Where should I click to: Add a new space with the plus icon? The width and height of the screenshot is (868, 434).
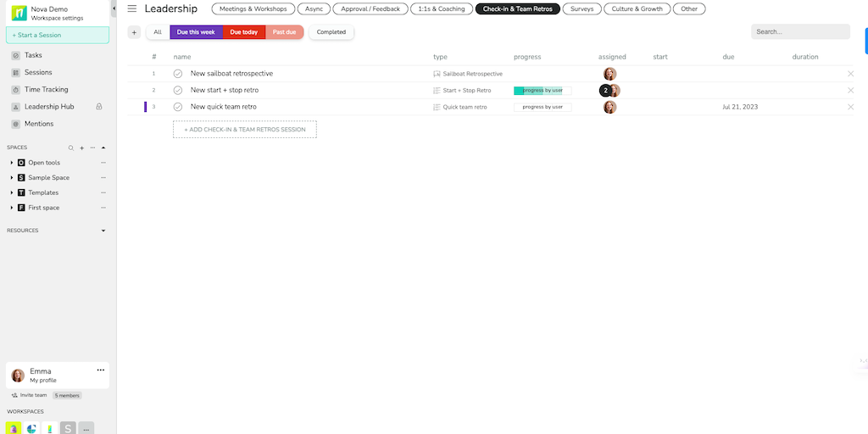tap(82, 147)
